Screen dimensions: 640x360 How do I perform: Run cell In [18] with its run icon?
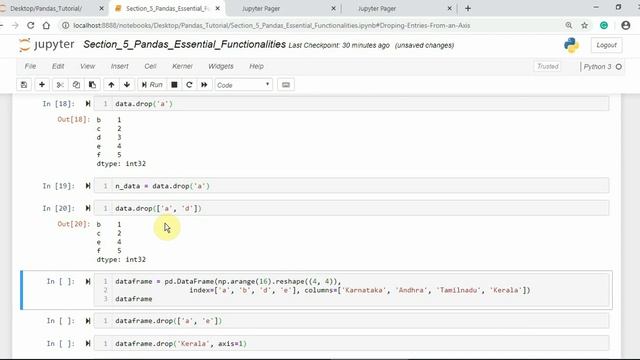(88, 104)
